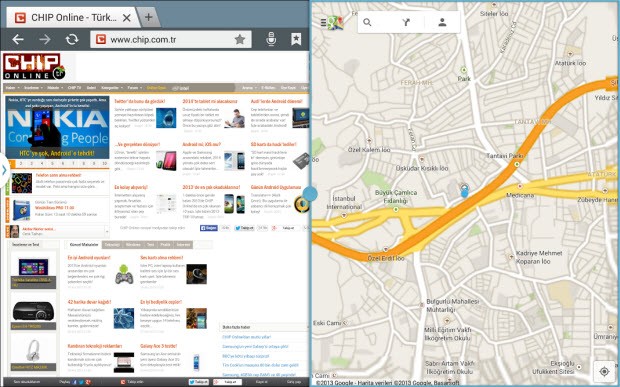The image size is (620, 387).
Task: Share via Google+ icon in footer bar
Action: (x=88, y=382)
